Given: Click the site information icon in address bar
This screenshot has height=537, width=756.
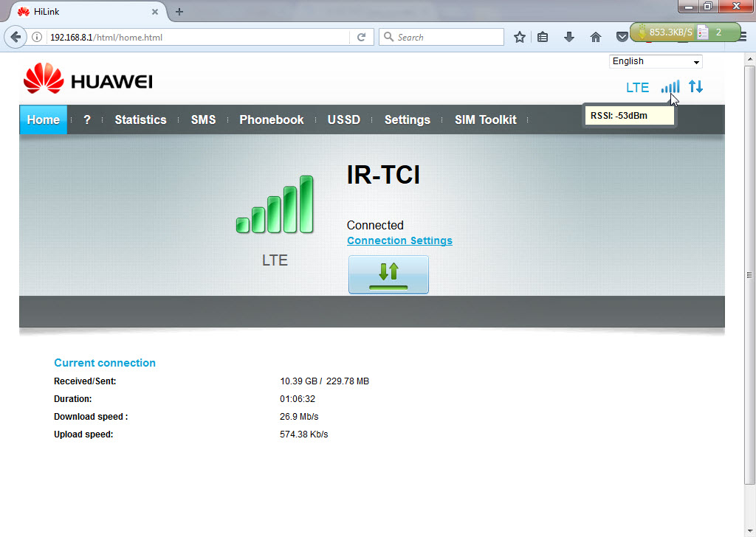Looking at the screenshot, I should pos(37,37).
